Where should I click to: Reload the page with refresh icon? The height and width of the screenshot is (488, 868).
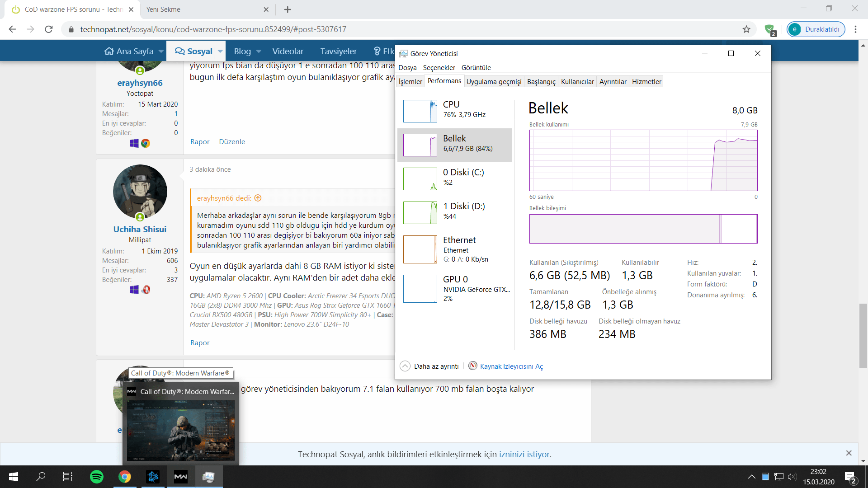point(49,29)
